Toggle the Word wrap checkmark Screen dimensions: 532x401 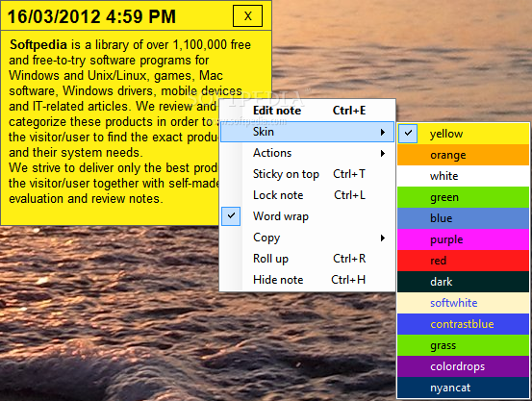(231, 216)
